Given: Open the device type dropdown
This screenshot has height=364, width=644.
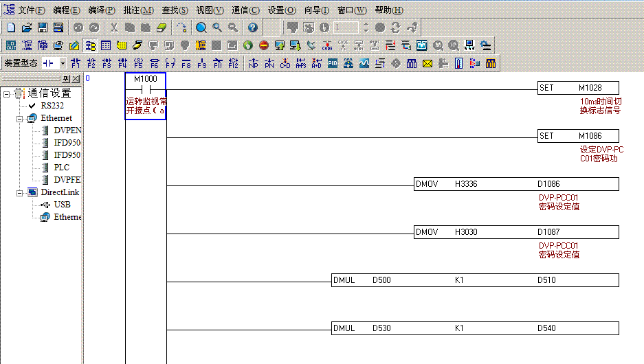Looking at the screenshot, I should [x=63, y=63].
